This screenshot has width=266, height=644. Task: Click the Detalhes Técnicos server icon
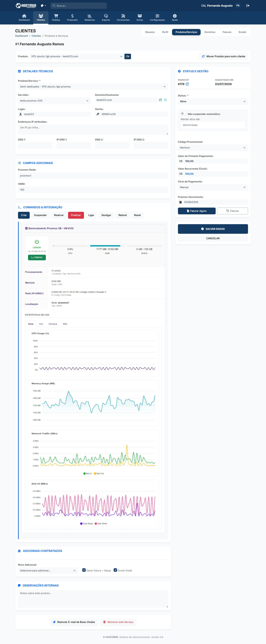19,71
